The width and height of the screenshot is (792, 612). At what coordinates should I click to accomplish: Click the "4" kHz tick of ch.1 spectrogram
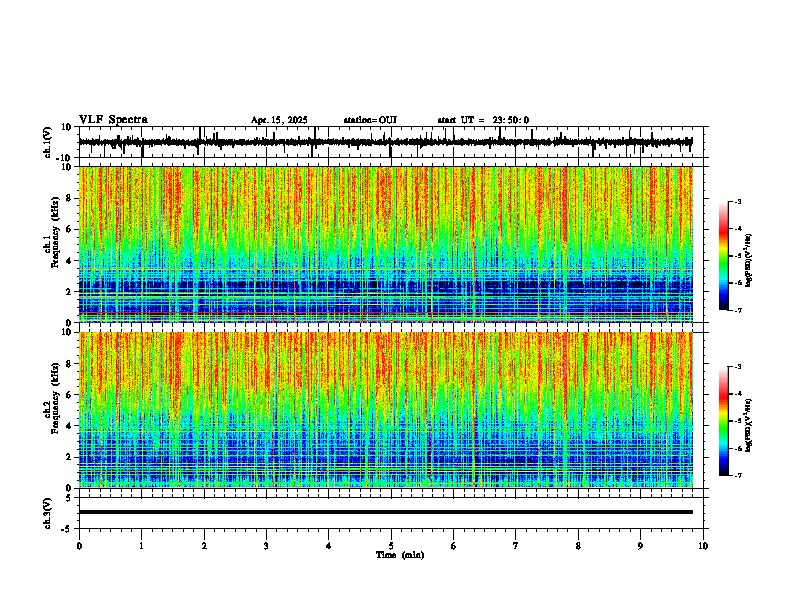(x=69, y=261)
